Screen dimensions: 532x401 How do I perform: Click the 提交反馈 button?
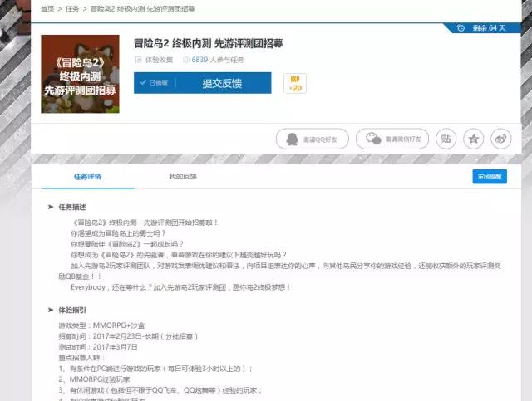pos(222,83)
